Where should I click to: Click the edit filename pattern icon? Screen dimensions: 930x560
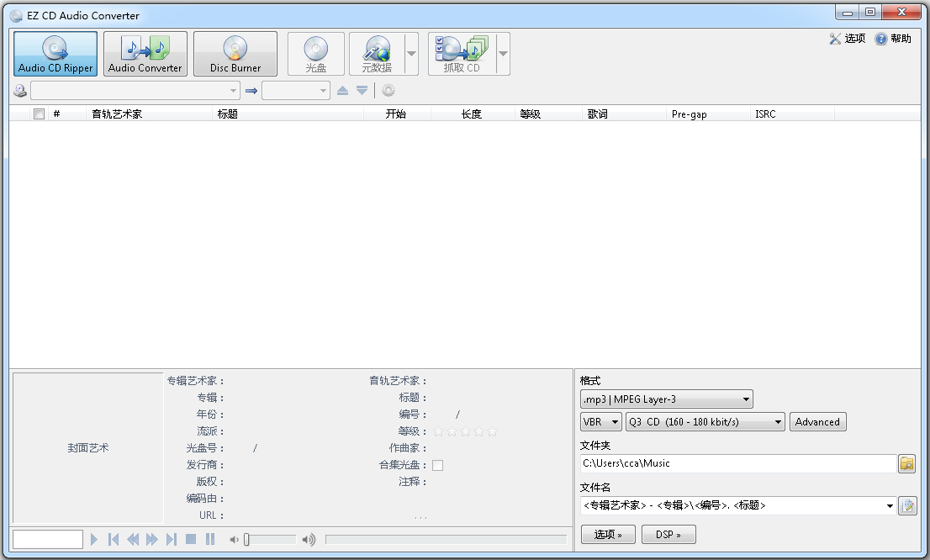click(907, 505)
